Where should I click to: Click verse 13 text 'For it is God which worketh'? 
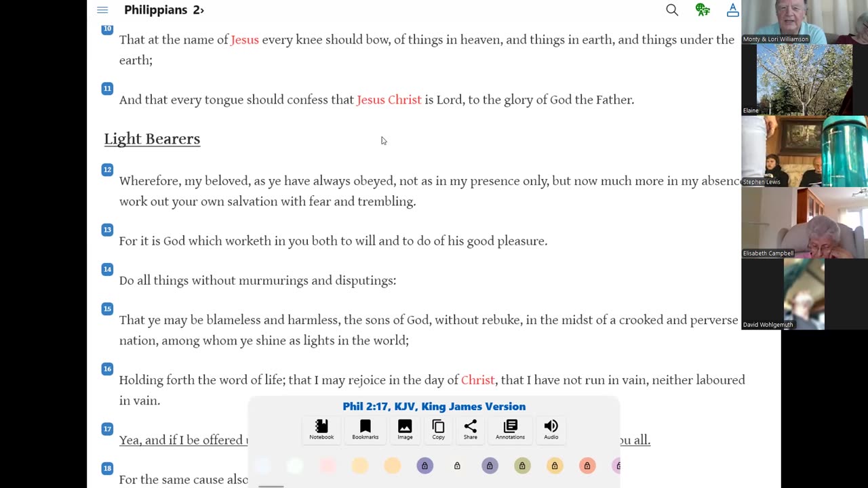pos(333,241)
